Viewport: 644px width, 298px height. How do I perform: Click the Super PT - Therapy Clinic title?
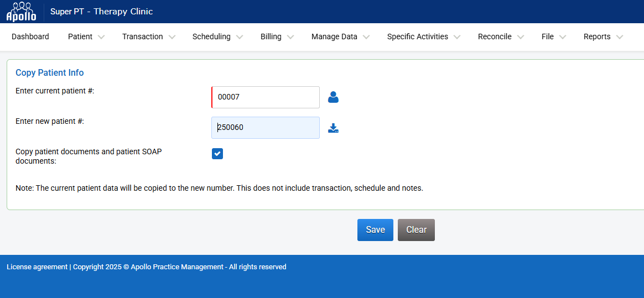tap(101, 12)
